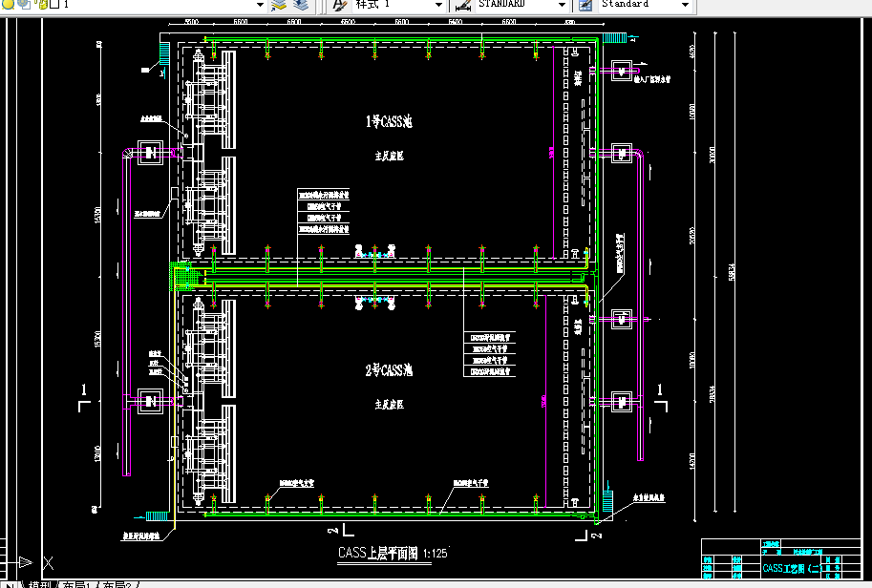Expand the text style '样式 1' dropdown
Viewport: 872px width, 588px height.
point(438,5)
